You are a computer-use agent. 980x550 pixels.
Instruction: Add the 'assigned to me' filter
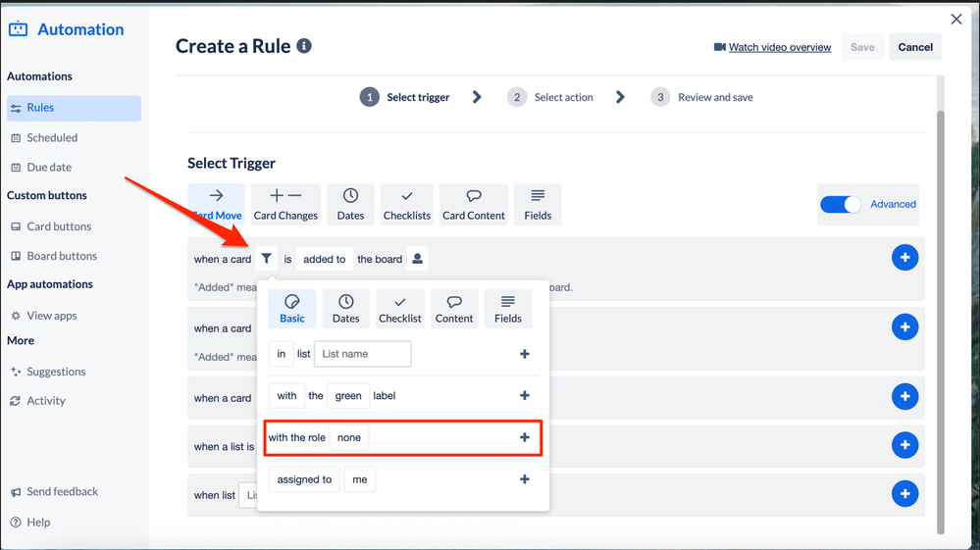point(525,478)
